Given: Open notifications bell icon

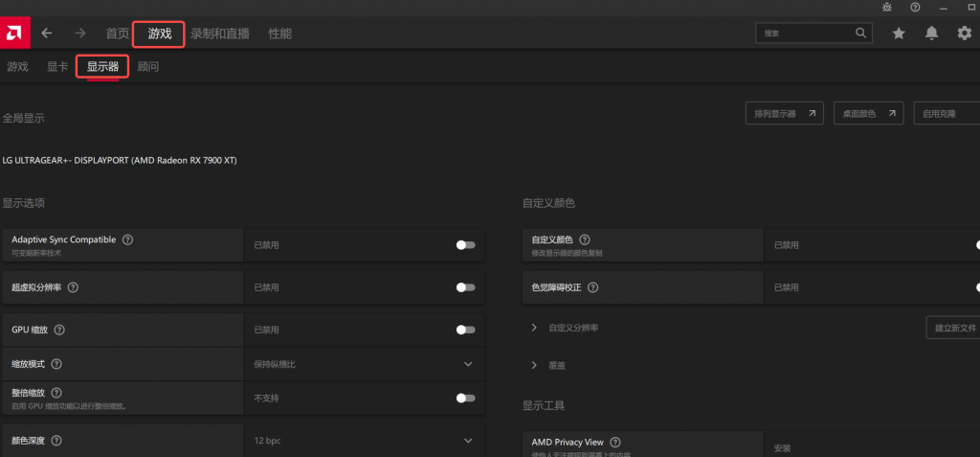Looking at the screenshot, I should (931, 34).
